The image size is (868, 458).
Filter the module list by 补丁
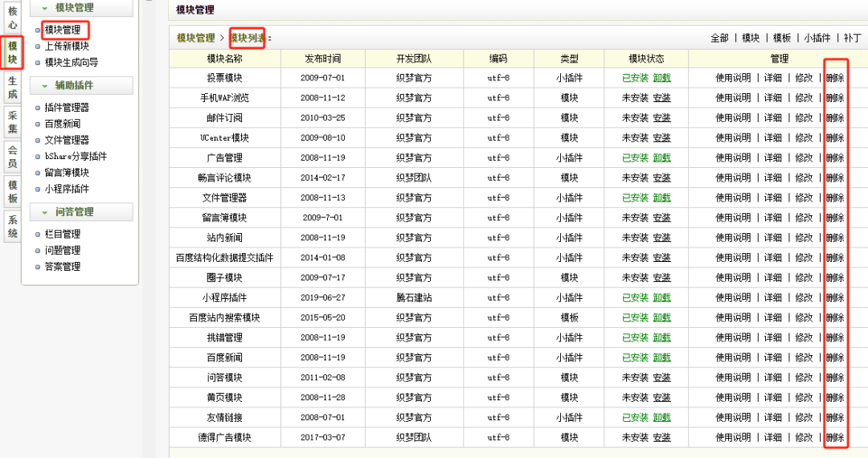tap(853, 39)
